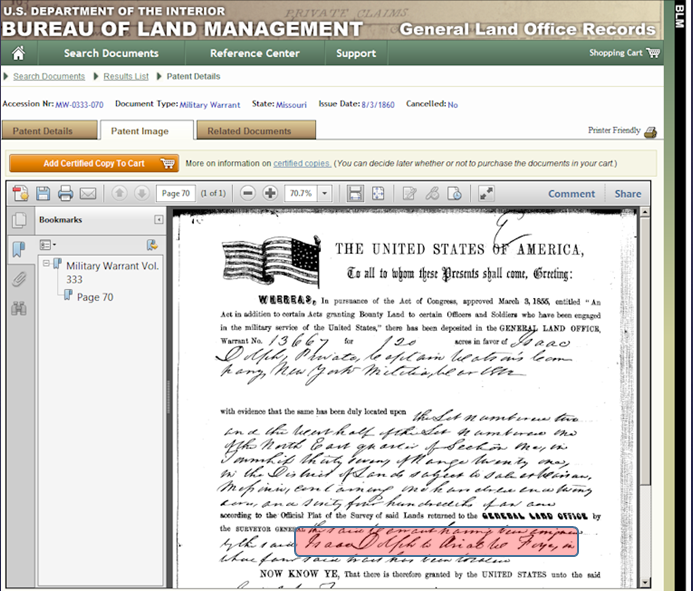Select the Military Warrant Vol. 333 bookmark

coord(112,272)
